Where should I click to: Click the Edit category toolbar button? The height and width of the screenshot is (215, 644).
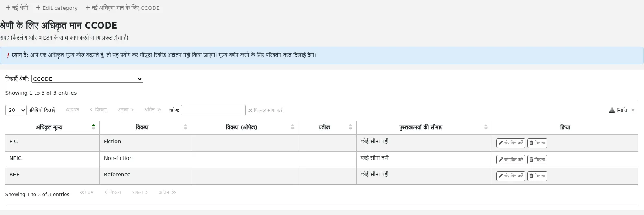57,8
